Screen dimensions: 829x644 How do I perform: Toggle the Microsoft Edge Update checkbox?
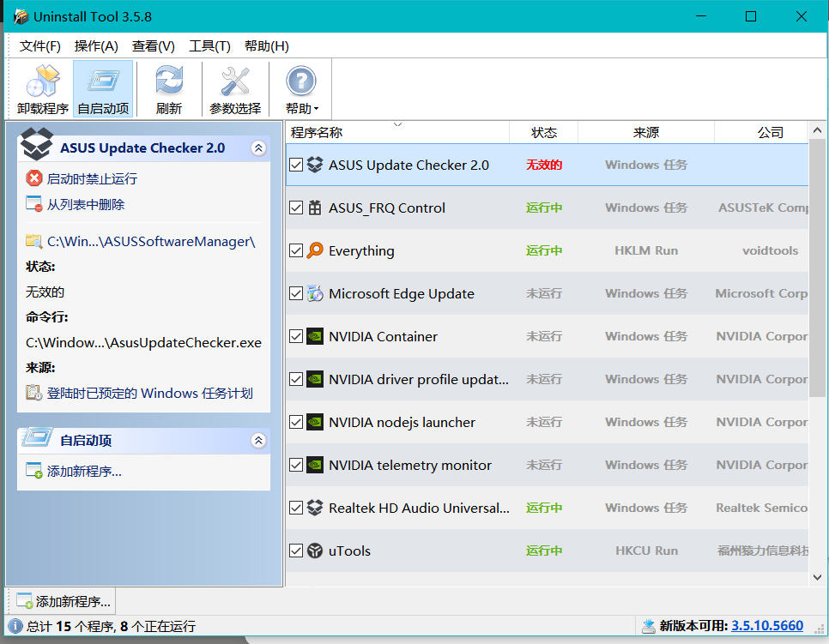(296, 293)
